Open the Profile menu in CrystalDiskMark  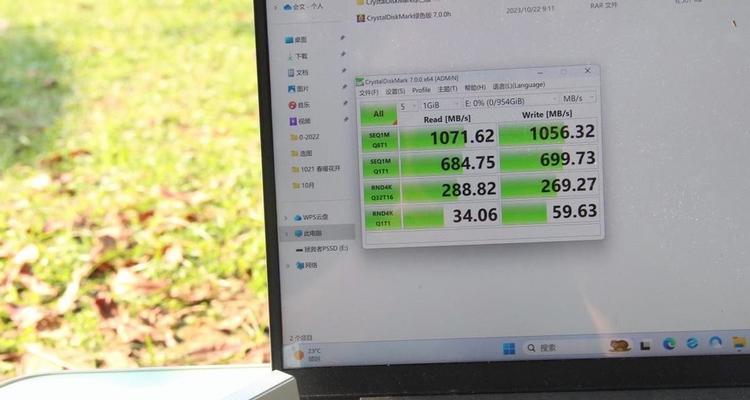421,90
